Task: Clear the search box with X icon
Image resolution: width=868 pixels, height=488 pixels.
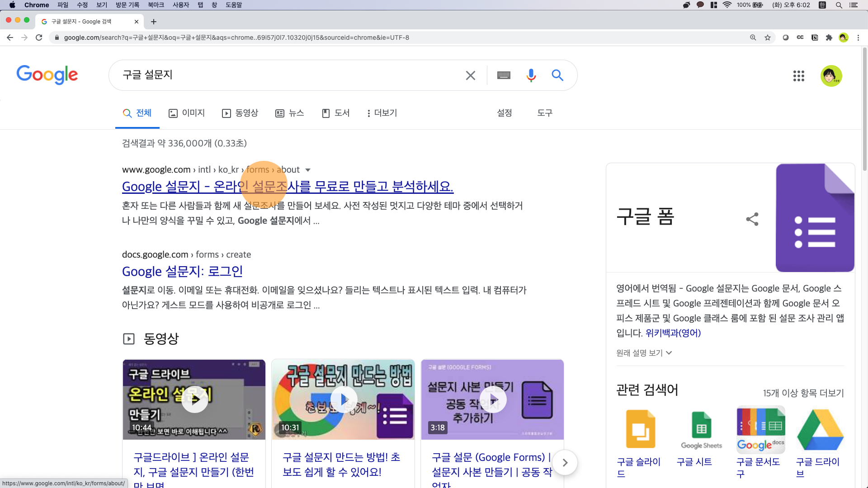Action: tap(470, 75)
